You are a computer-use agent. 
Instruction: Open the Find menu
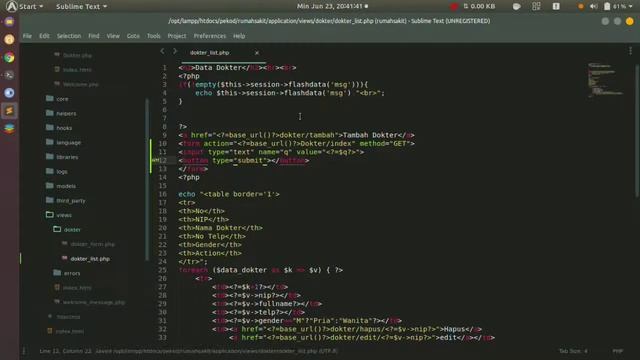click(93, 36)
